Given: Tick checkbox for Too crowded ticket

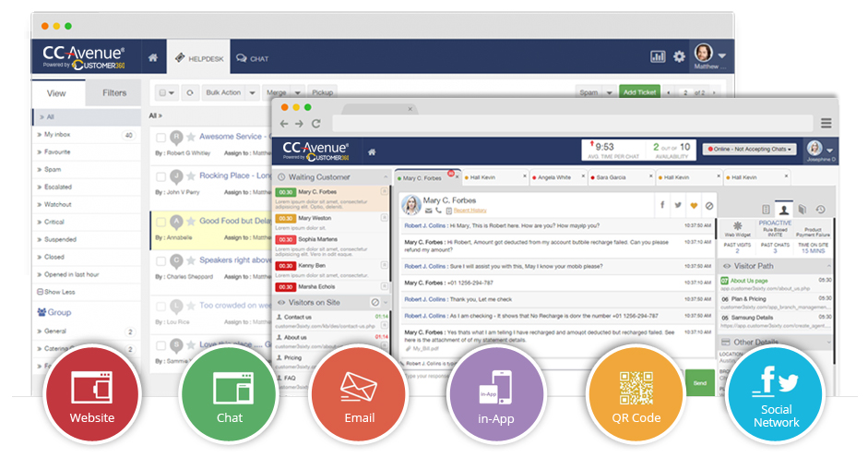Looking at the screenshot, I should 161,306.
